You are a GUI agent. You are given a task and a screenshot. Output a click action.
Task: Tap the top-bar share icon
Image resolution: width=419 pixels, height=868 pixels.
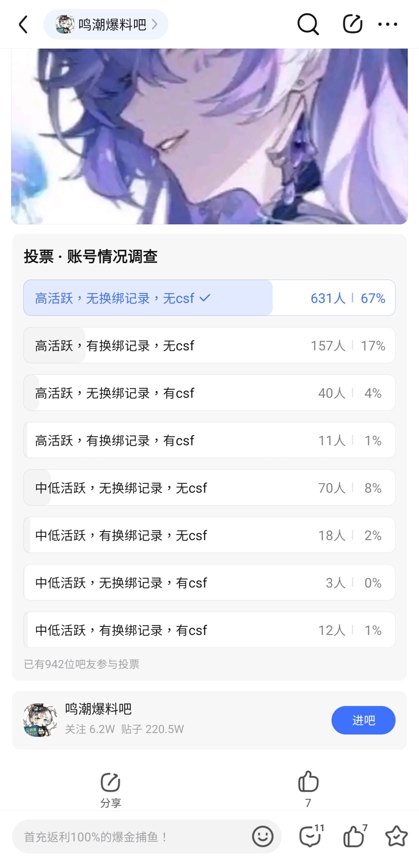coord(352,24)
